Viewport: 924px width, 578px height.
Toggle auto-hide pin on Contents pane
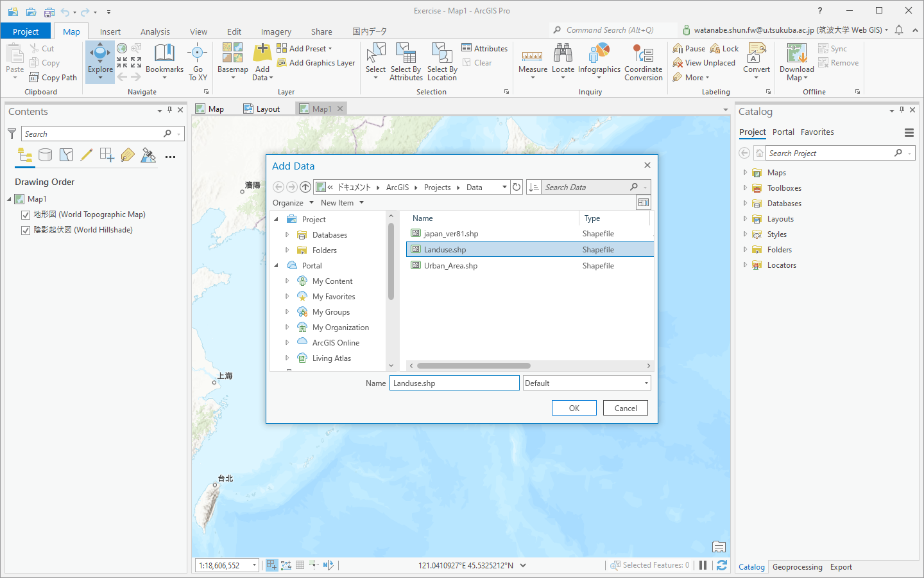click(169, 110)
